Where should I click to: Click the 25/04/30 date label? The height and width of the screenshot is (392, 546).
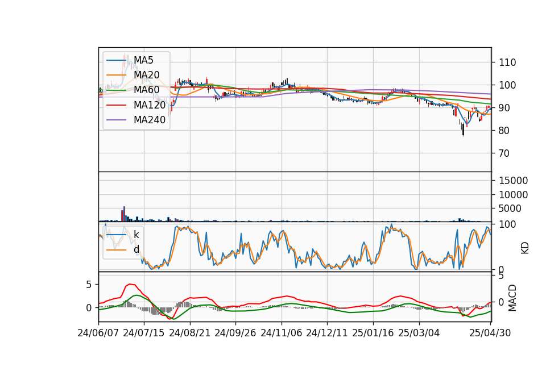point(490,333)
